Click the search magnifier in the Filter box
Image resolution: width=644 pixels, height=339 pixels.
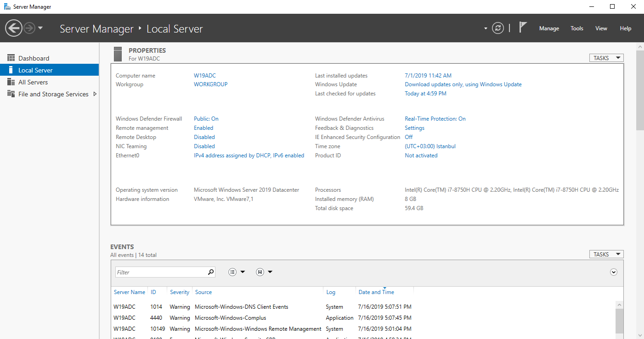(x=211, y=272)
